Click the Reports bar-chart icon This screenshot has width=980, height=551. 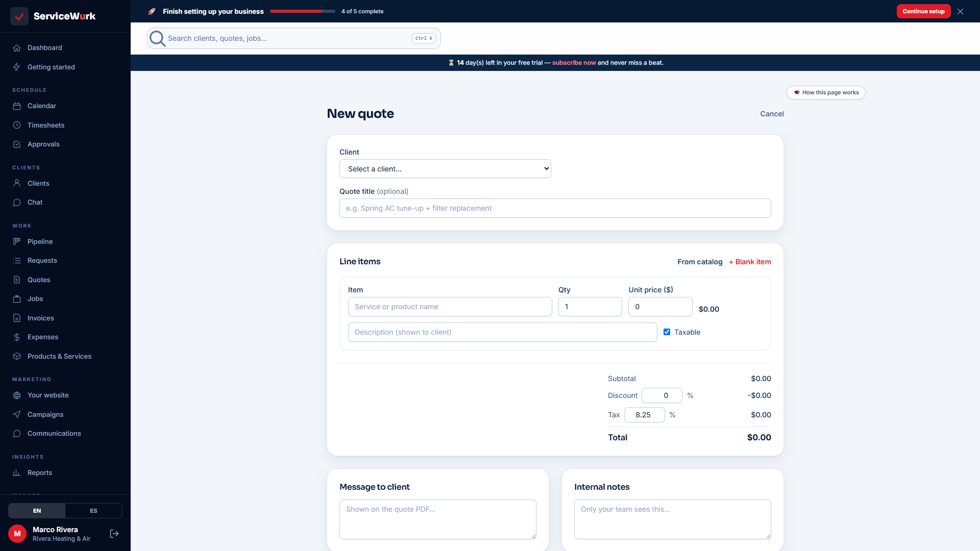point(17,472)
